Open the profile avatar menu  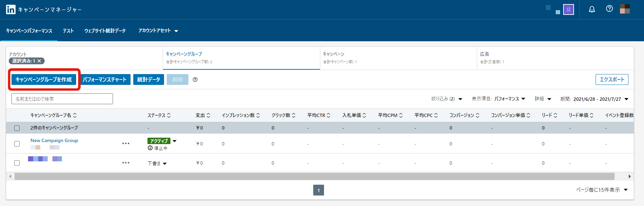pyautogui.click(x=624, y=9)
